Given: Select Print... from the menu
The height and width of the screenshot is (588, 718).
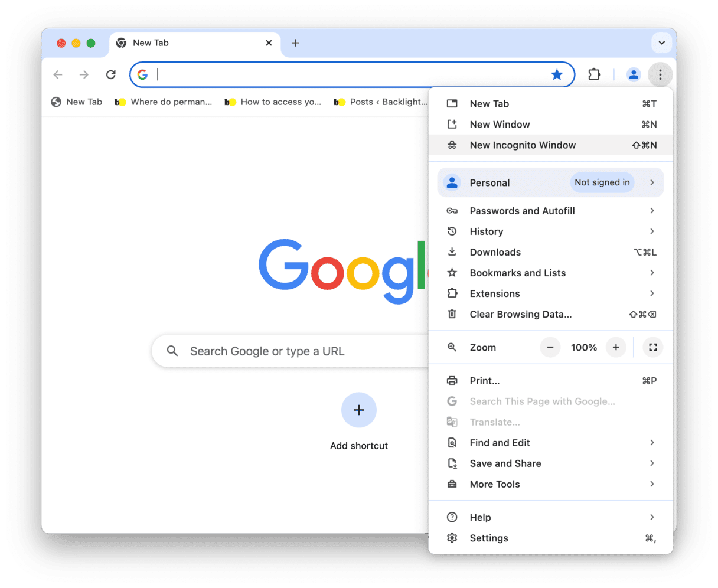Looking at the screenshot, I should pyautogui.click(x=550, y=381).
